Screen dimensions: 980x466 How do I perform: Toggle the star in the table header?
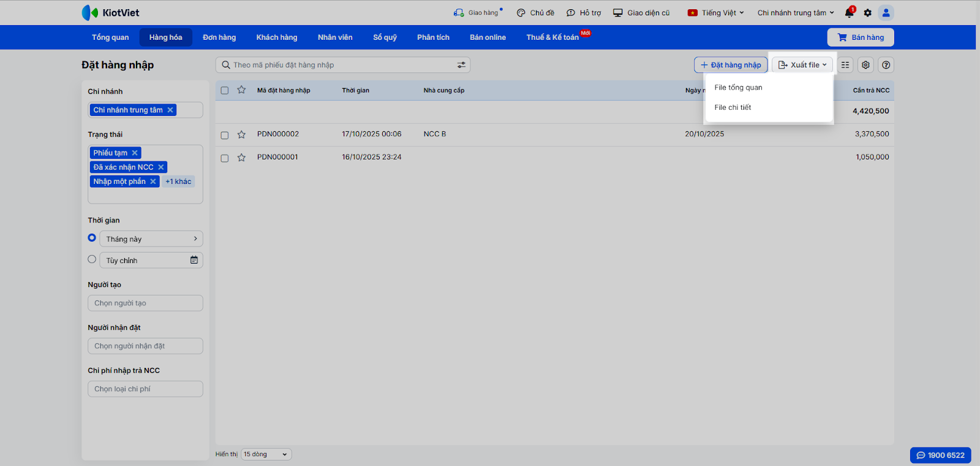click(241, 90)
